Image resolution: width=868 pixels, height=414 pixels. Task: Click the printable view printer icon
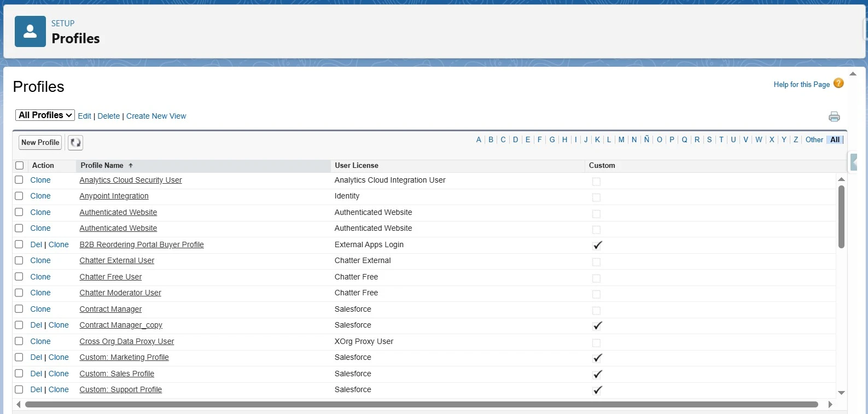coord(834,116)
